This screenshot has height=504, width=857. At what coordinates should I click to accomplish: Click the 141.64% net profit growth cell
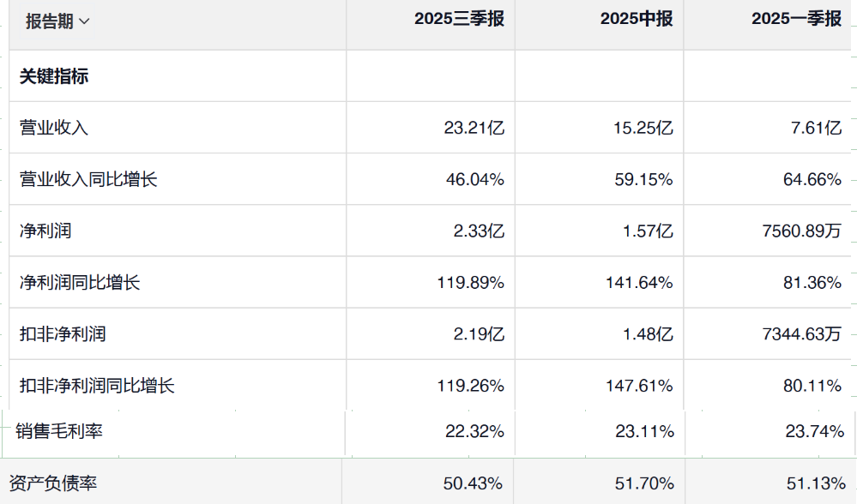(641, 283)
